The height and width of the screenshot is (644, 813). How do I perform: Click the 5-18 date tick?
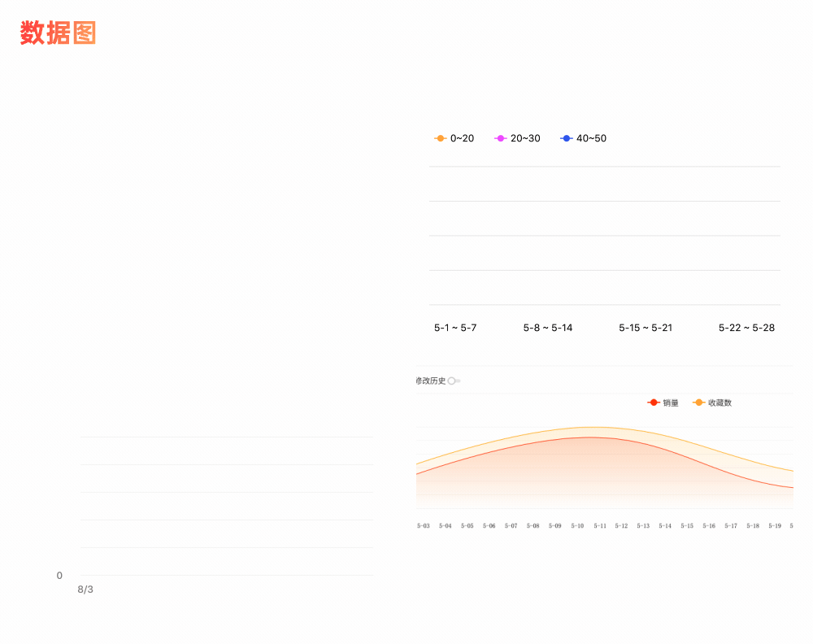[x=753, y=526]
